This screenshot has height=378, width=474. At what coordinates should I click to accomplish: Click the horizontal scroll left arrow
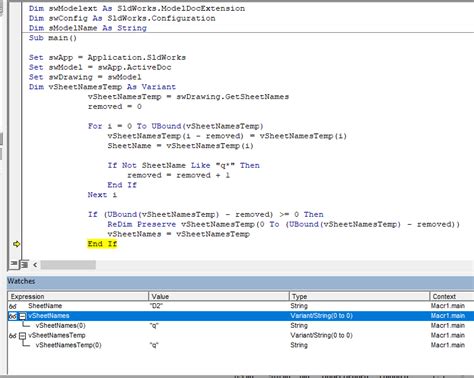(35, 265)
